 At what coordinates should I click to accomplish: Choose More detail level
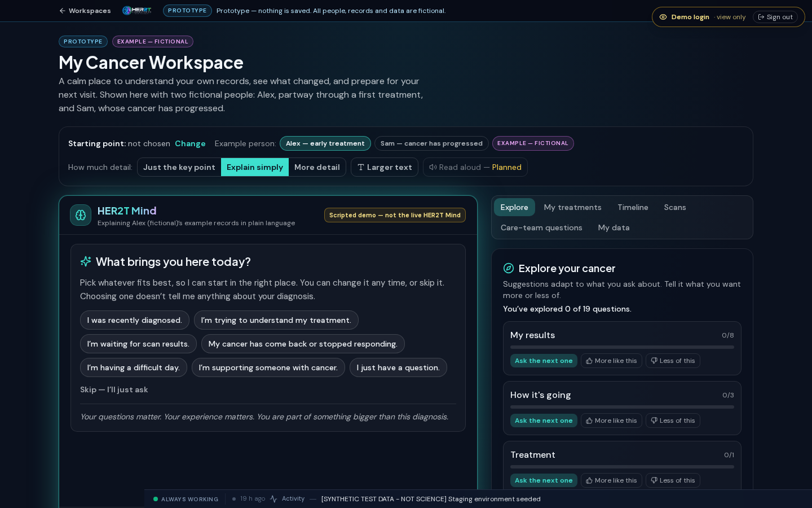click(317, 167)
